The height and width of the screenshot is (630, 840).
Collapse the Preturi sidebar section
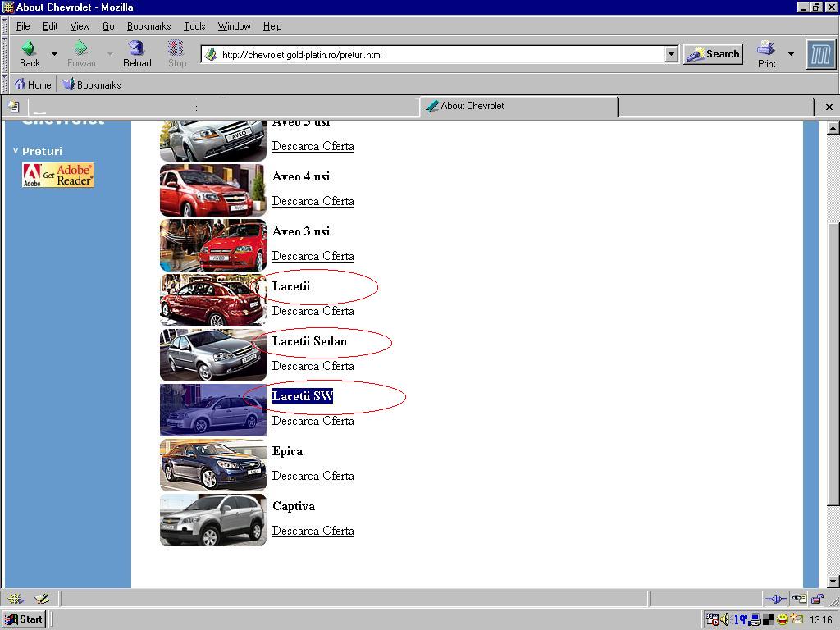point(16,151)
